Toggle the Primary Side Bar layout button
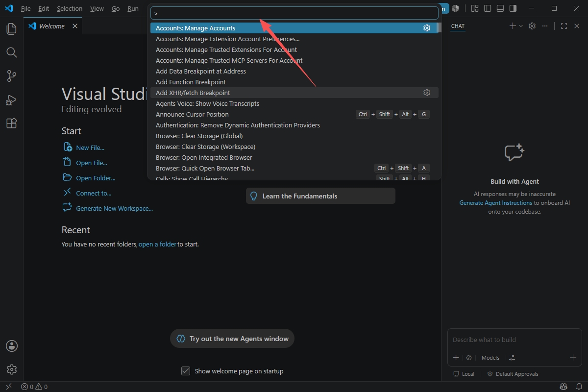The width and height of the screenshot is (588, 392). [487, 8]
